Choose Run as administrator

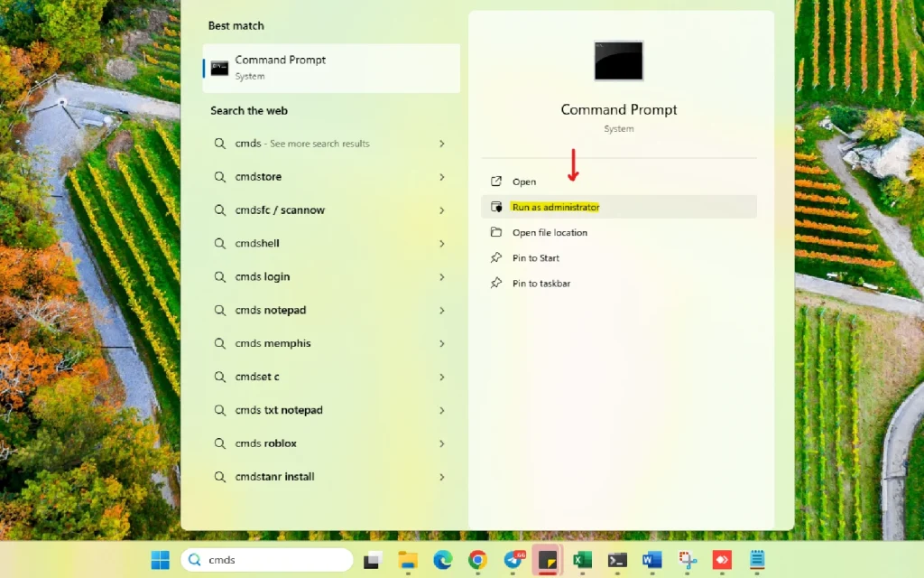619,207
